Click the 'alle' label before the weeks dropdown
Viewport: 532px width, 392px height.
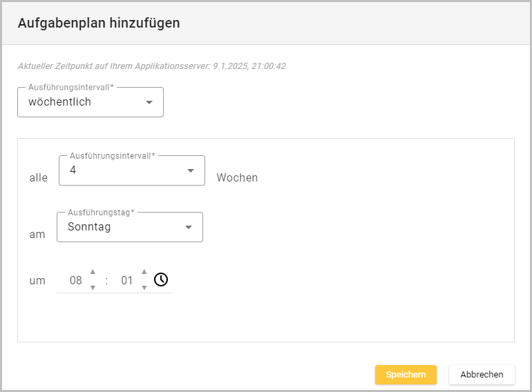[39, 178]
